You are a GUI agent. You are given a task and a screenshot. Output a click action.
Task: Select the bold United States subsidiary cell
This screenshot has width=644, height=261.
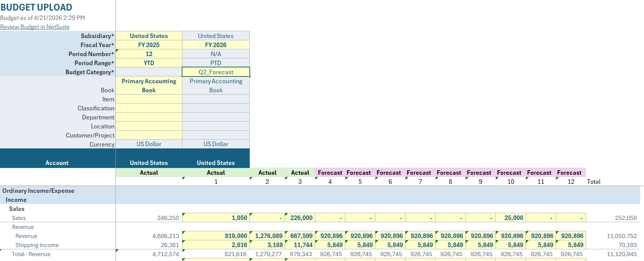coord(149,36)
